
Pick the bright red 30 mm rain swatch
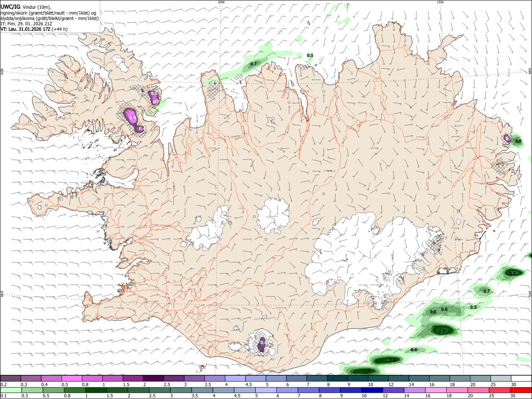(x=521, y=390)
